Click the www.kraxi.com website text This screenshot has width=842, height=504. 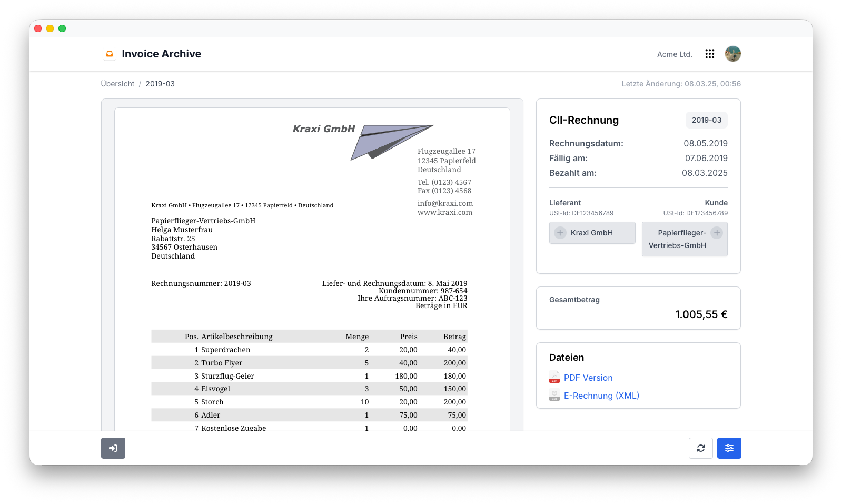(445, 212)
